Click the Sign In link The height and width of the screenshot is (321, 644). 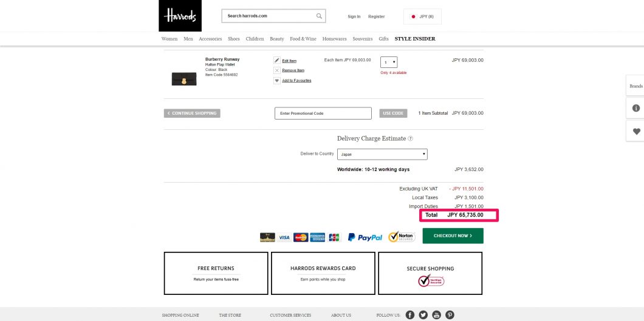[354, 16]
